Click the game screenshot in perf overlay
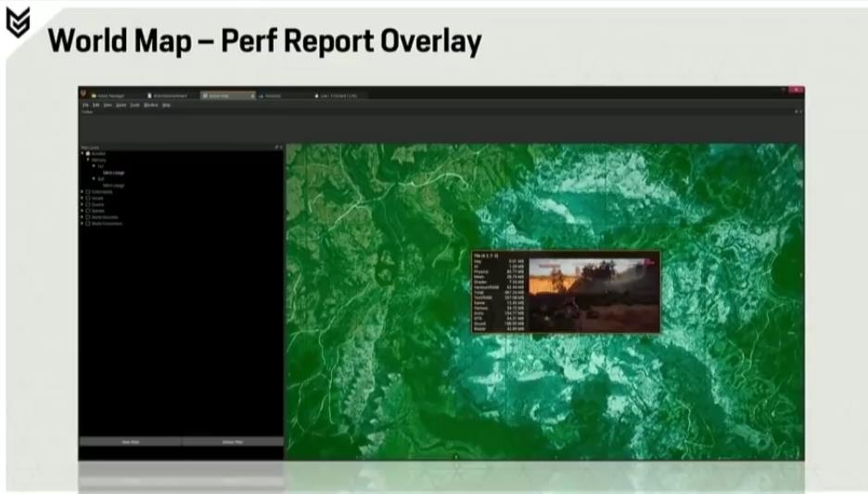The image size is (868, 494). tap(593, 295)
